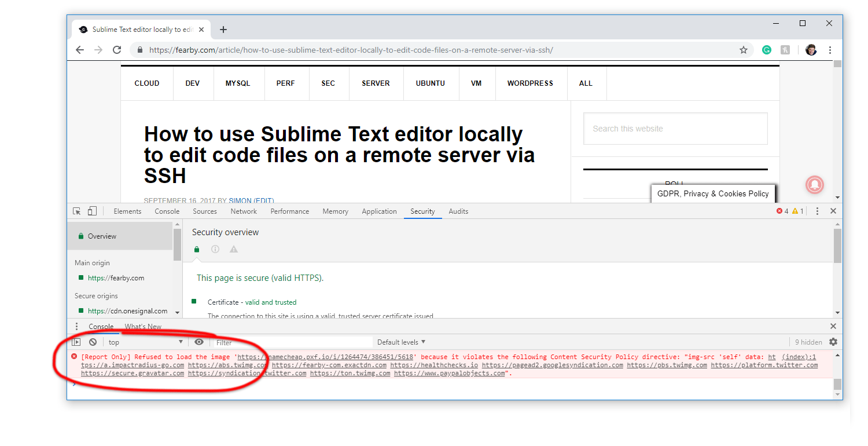Screen dimensions: 868x446
Task: Click the WORDPRESS menu item
Action: (530, 83)
